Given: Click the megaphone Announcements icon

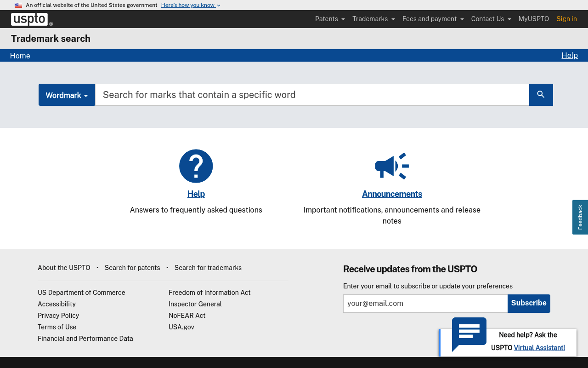Looking at the screenshot, I should (392, 166).
